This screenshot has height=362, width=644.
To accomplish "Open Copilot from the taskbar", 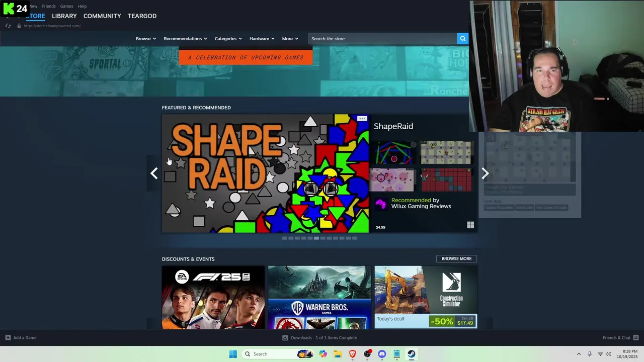I will [323, 354].
